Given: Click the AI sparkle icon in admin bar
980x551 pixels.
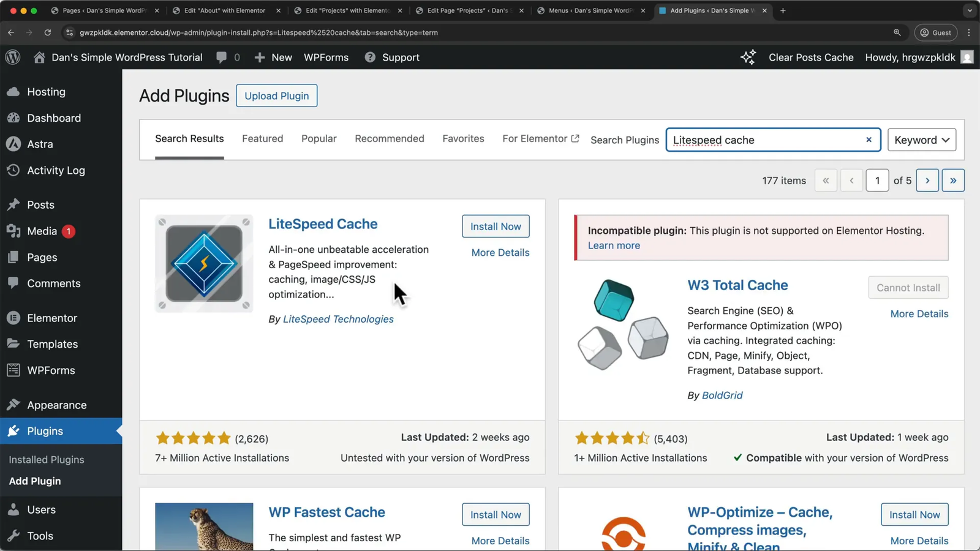Looking at the screenshot, I should (x=748, y=57).
